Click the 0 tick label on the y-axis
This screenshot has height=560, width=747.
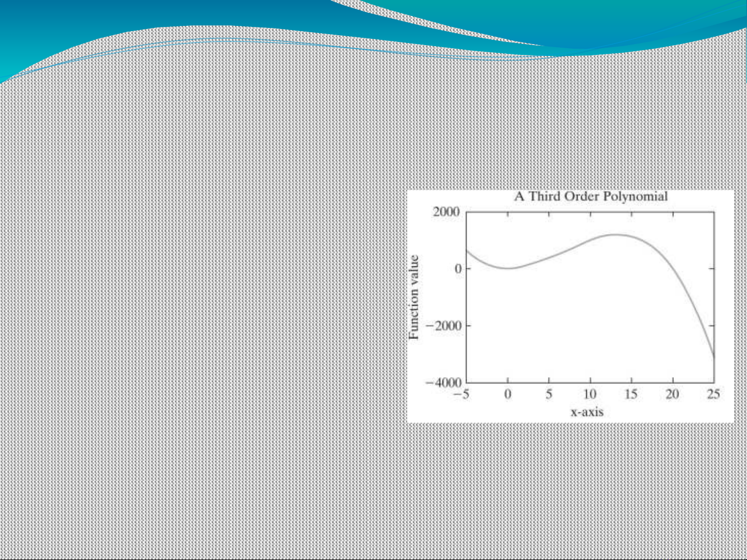tap(458, 269)
